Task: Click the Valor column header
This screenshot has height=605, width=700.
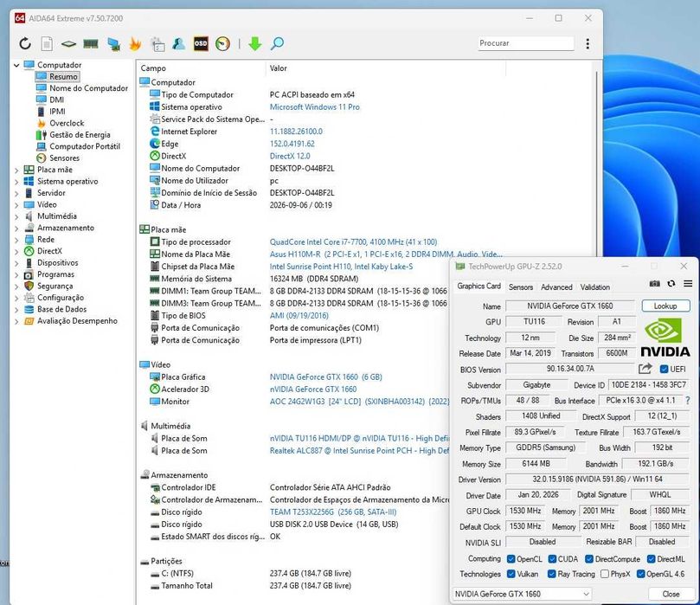Action: 386,68
